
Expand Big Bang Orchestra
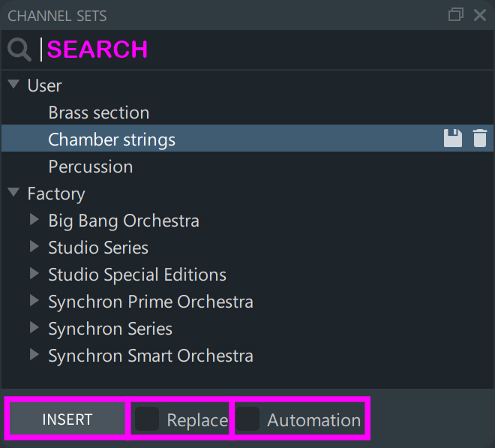click(34, 219)
